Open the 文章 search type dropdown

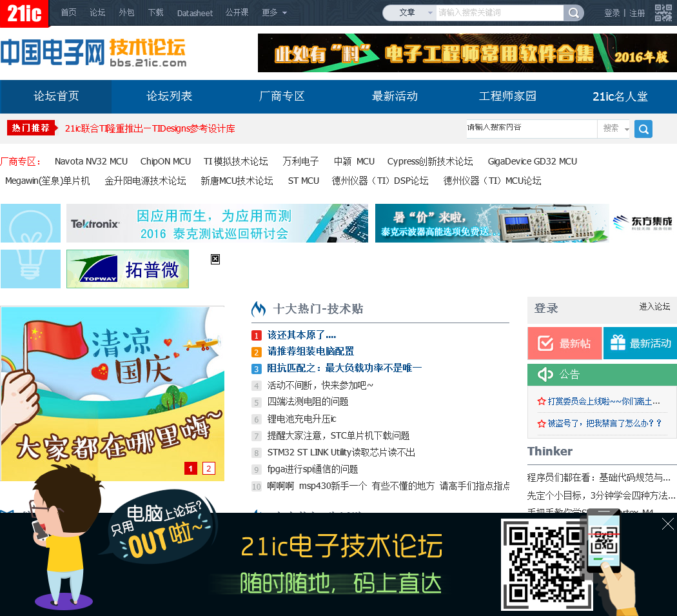click(x=409, y=13)
